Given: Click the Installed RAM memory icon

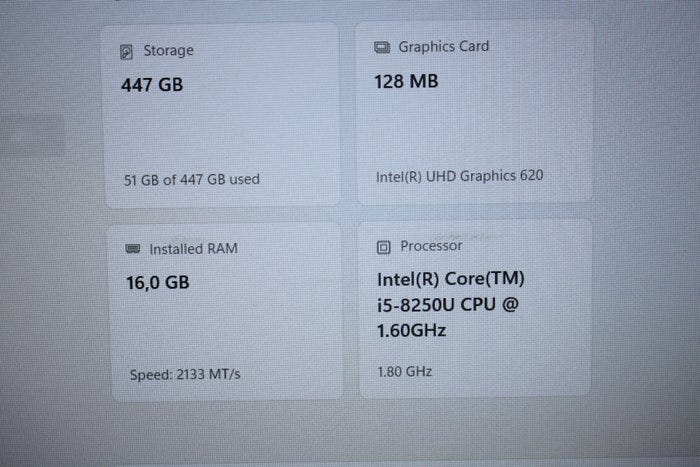Looking at the screenshot, I should tap(132, 249).
